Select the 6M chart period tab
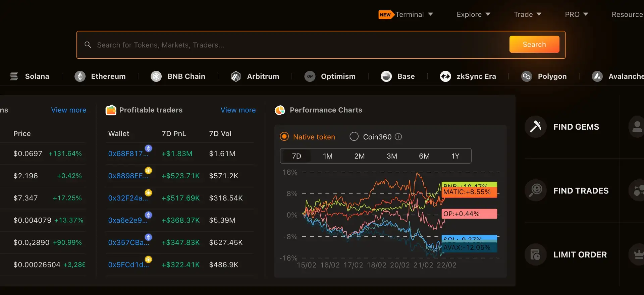The image size is (644, 295). pyautogui.click(x=424, y=156)
